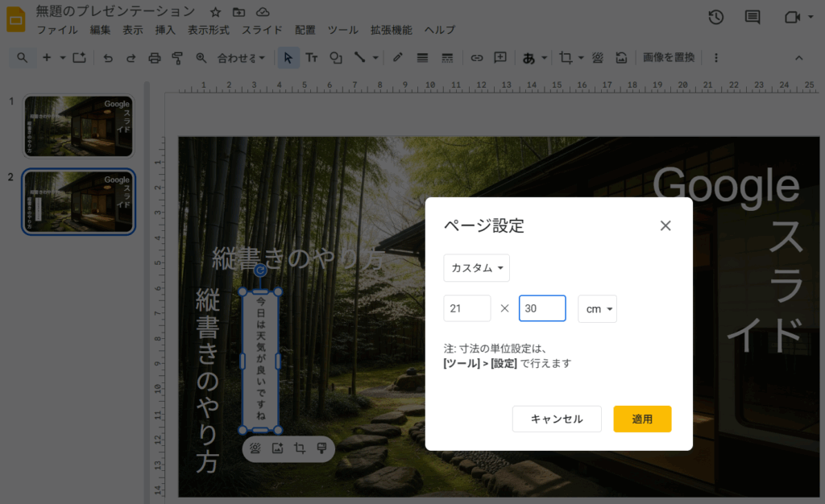Close the ページ設定 dialog with X
This screenshot has height=504, width=825.
[665, 225]
